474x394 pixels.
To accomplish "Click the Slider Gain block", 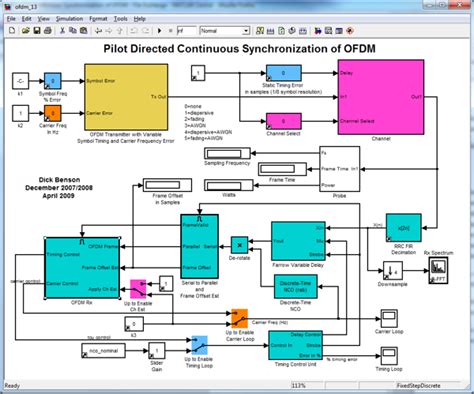I will [x=157, y=351].
